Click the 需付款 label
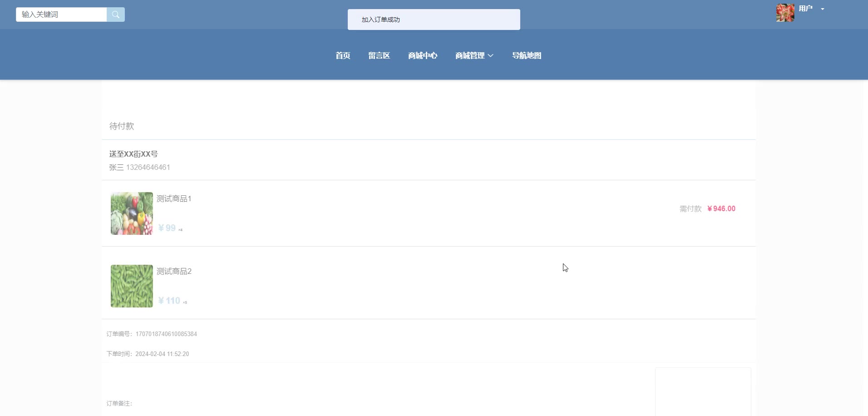868x416 pixels. coord(690,209)
